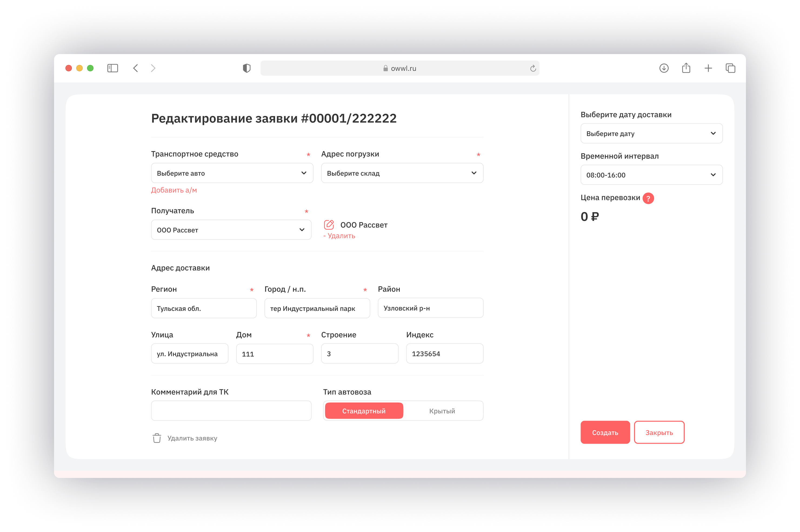Click the Тип автовоза label
800x532 pixels.
pos(347,392)
